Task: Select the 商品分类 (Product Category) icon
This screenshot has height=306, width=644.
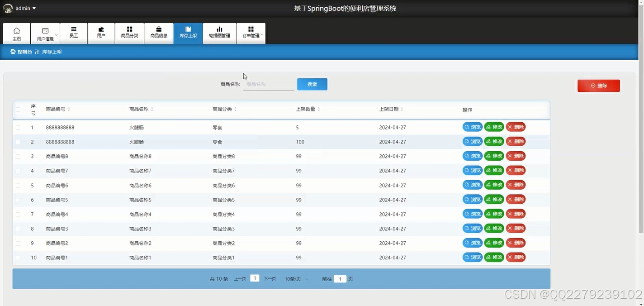Action: point(129,33)
